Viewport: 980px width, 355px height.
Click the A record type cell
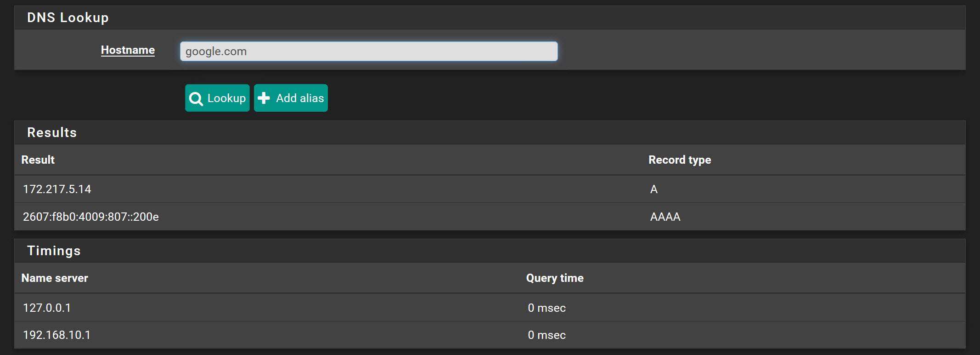pos(654,189)
